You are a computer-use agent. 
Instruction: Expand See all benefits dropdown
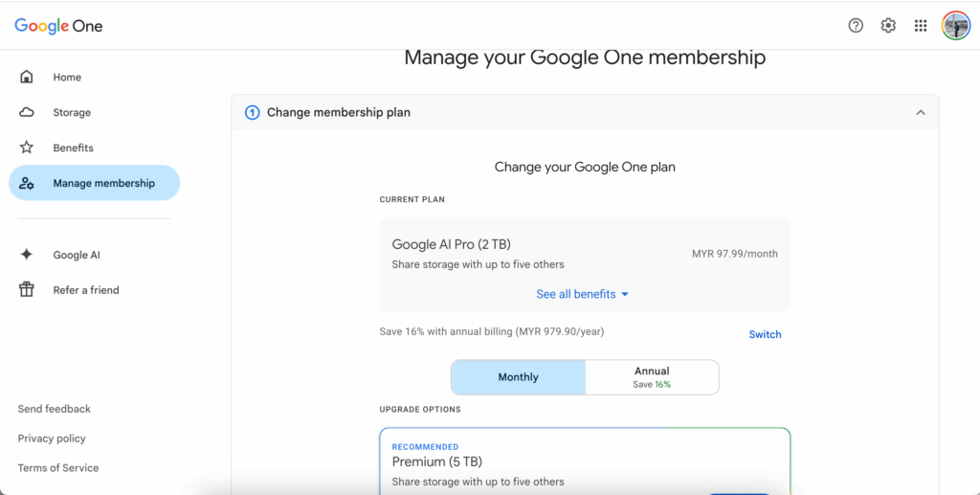[x=582, y=294]
